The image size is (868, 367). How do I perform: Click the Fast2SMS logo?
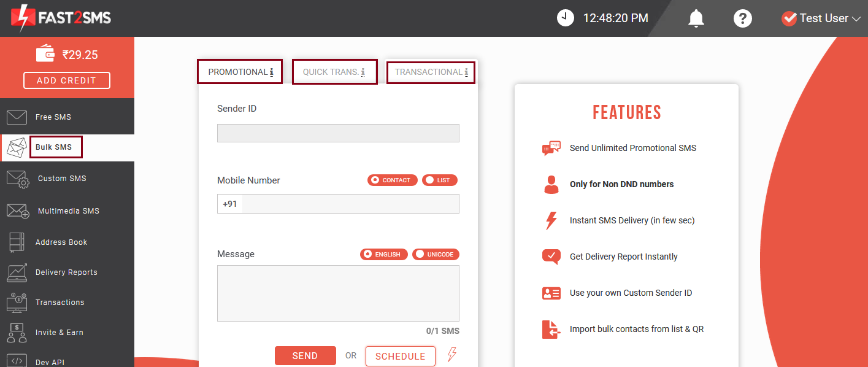(61, 18)
